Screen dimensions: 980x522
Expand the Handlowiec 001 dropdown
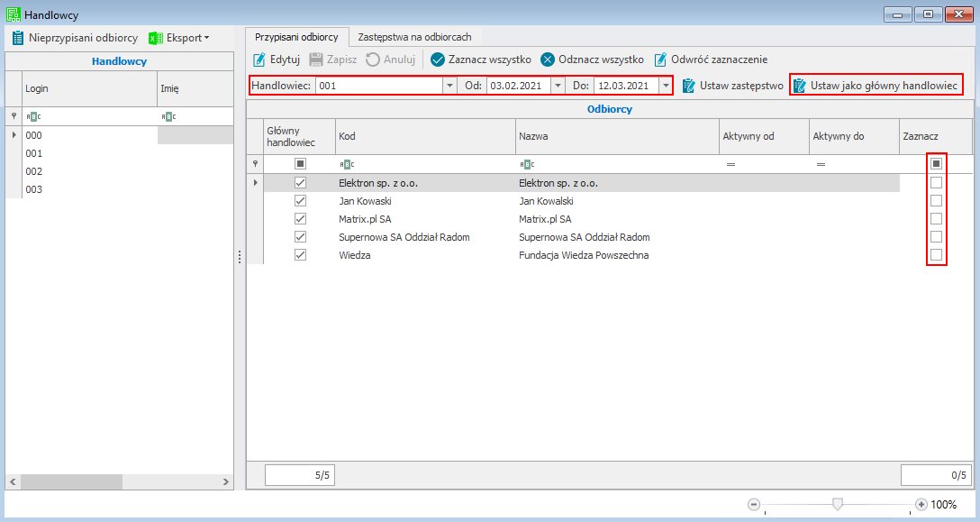(x=449, y=86)
